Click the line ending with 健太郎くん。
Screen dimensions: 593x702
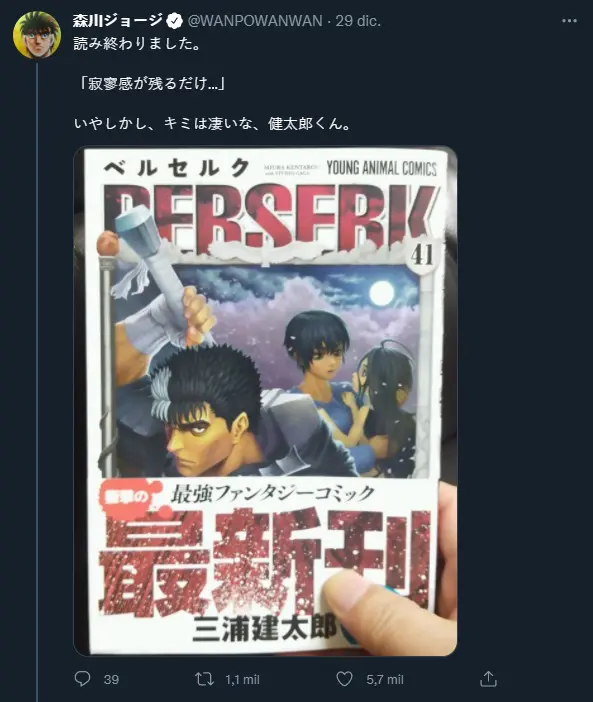point(212,123)
